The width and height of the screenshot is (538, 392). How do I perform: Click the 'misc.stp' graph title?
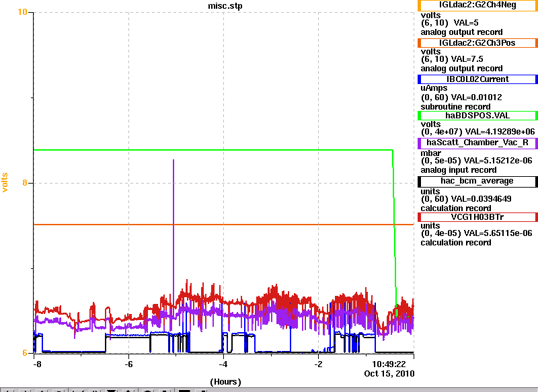(x=225, y=6)
